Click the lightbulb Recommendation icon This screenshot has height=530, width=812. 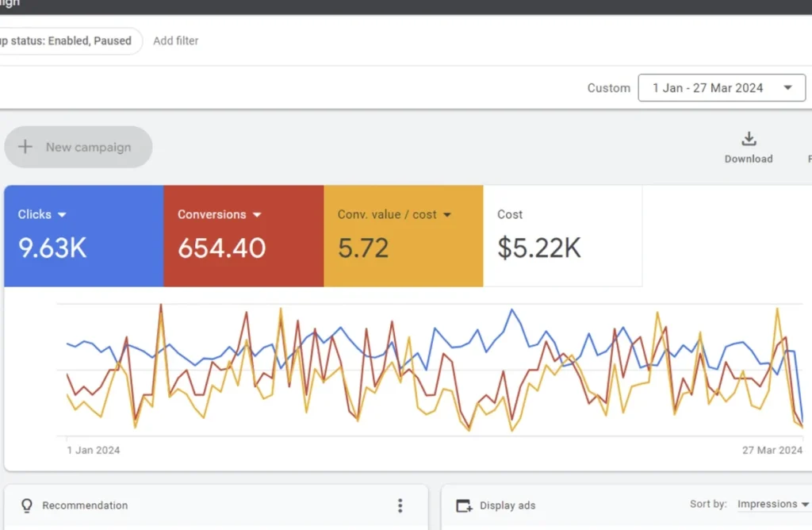(27, 505)
